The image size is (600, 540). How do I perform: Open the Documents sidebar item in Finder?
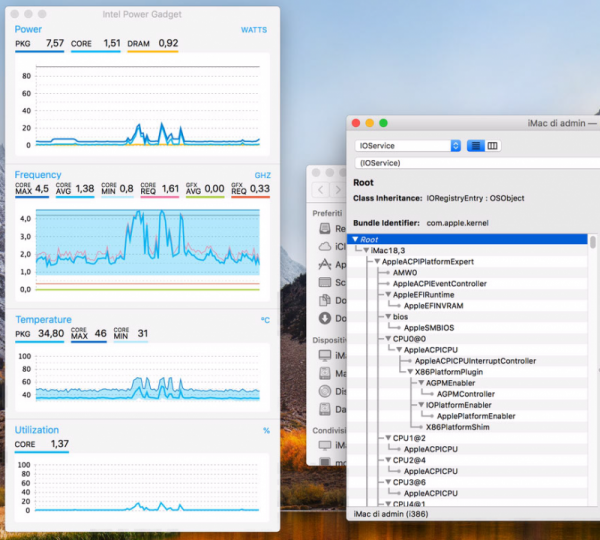click(x=332, y=300)
